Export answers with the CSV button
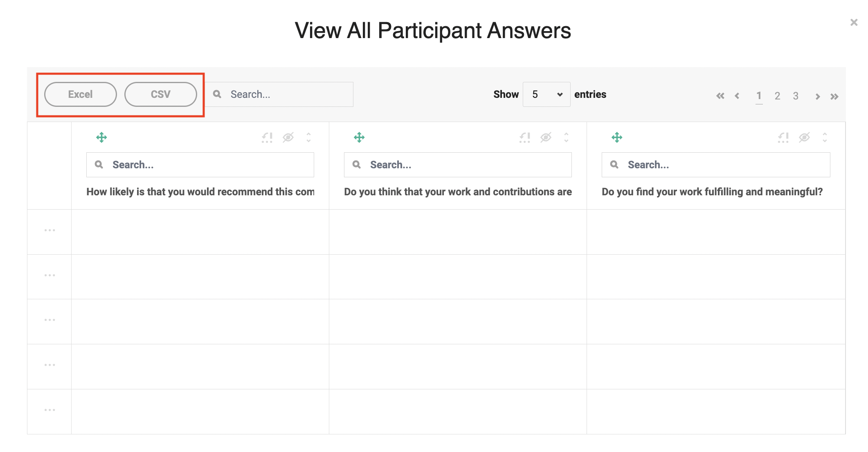This screenshot has height=452, width=868. [161, 94]
